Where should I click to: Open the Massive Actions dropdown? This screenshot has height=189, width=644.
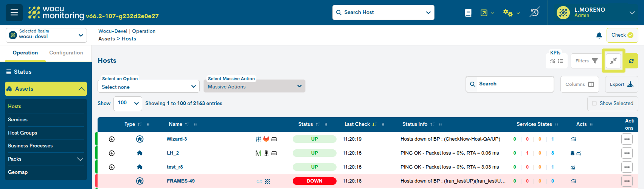point(254,87)
